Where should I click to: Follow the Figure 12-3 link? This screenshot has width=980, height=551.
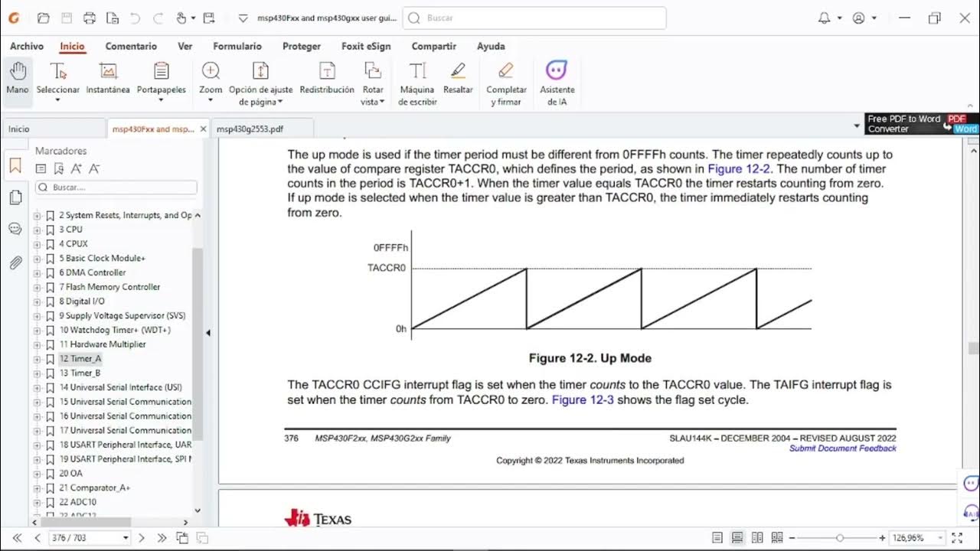(x=583, y=399)
